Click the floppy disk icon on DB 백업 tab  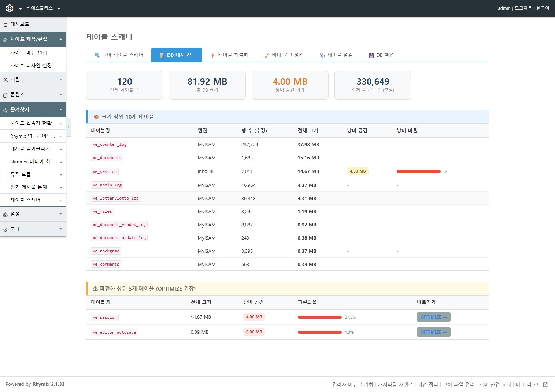point(371,55)
